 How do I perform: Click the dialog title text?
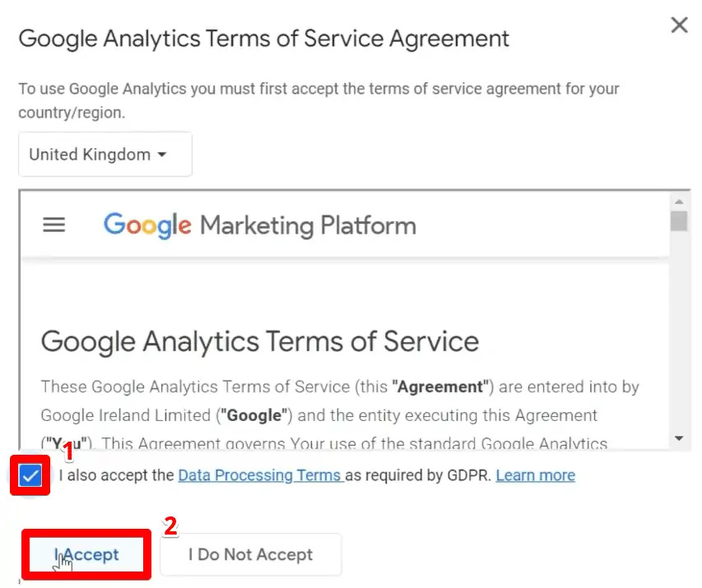coord(263,39)
